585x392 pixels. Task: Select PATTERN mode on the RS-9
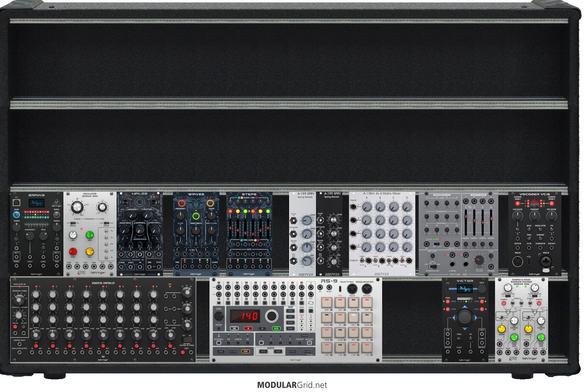click(x=233, y=351)
